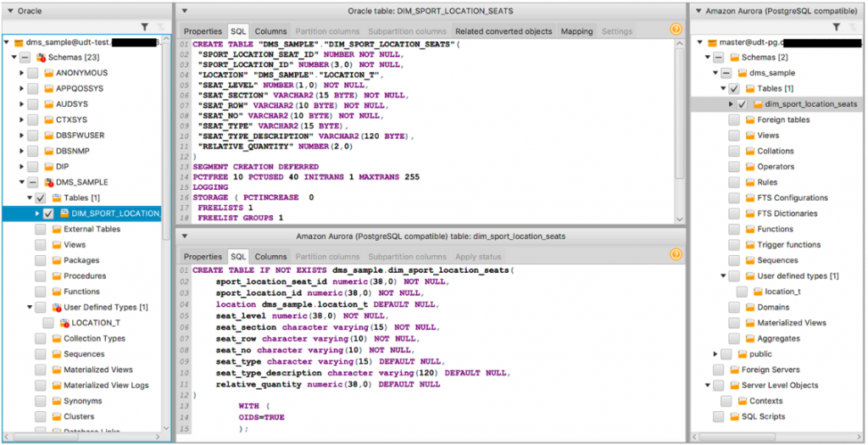
Task: Uncheck the dim_sport_location_seats checkbox in Aurora
Action: [742, 104]
